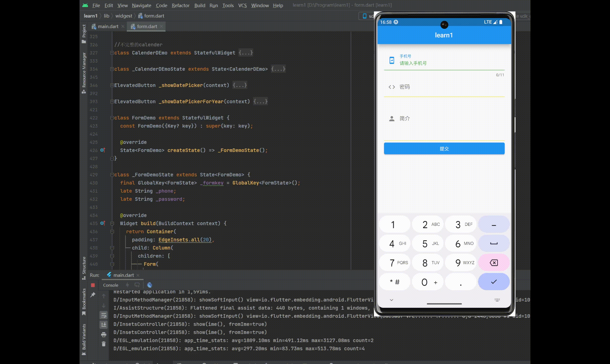Tap the blue 提交 submit button

click(x=444, y=148)
